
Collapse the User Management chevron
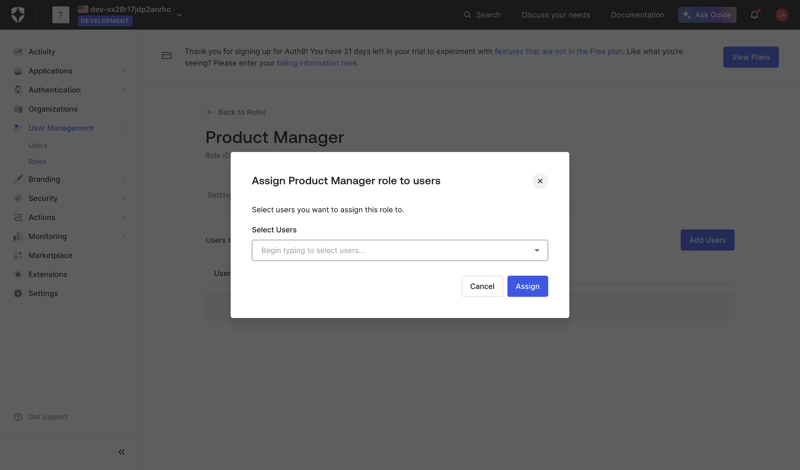(x=123, y=128)
